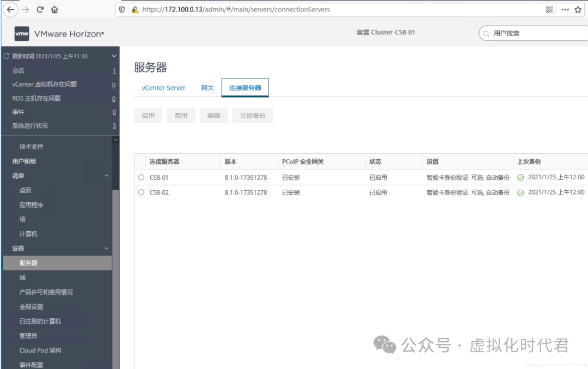Image resolution: width=588 pixels, height=369 pixels.
Task: Open vCenter 虚拟机存在问题 count link
Action: pos(114,85)
